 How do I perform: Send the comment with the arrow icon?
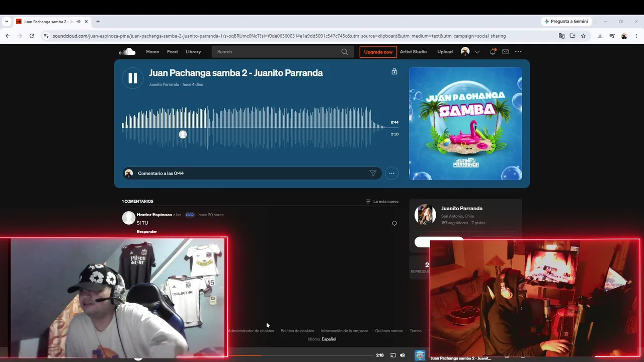coord(373,173)
